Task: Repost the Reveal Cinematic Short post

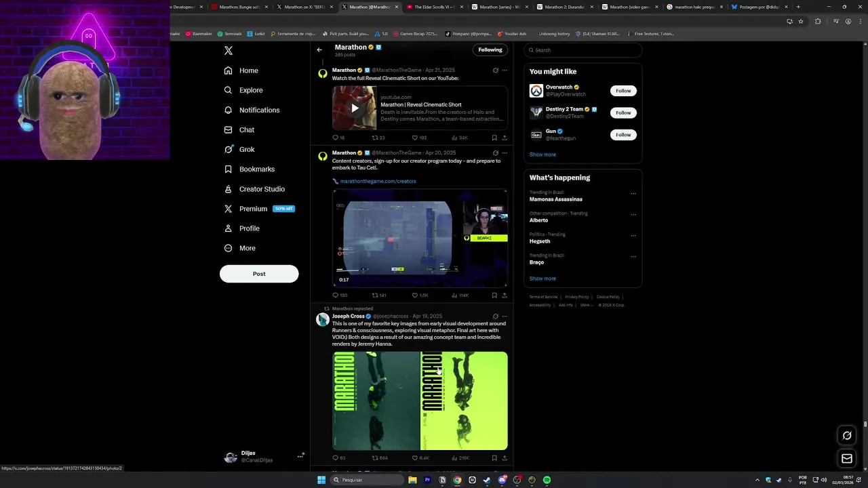Action: pos(378,138)
